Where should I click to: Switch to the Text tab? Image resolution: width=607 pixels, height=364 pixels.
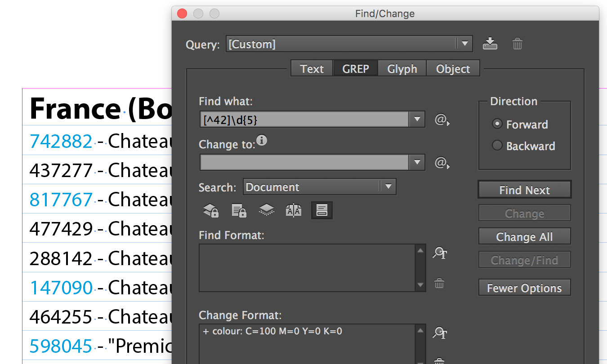(312, 69)
